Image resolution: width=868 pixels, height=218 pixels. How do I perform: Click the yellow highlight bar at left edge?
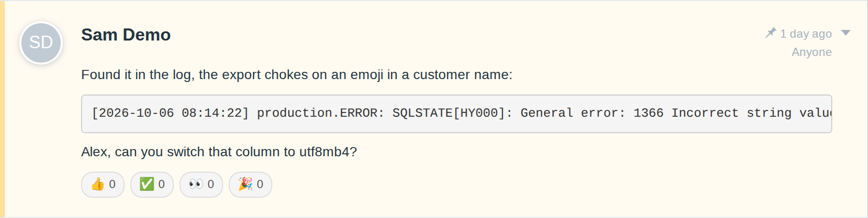click(2, 109)
